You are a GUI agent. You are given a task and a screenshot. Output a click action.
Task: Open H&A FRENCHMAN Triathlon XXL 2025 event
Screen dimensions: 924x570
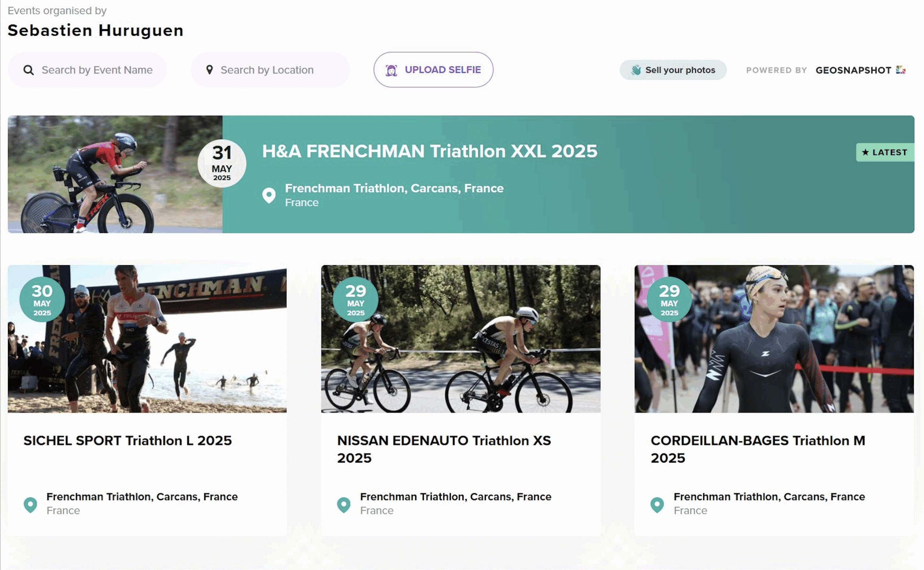pos(430,151)
